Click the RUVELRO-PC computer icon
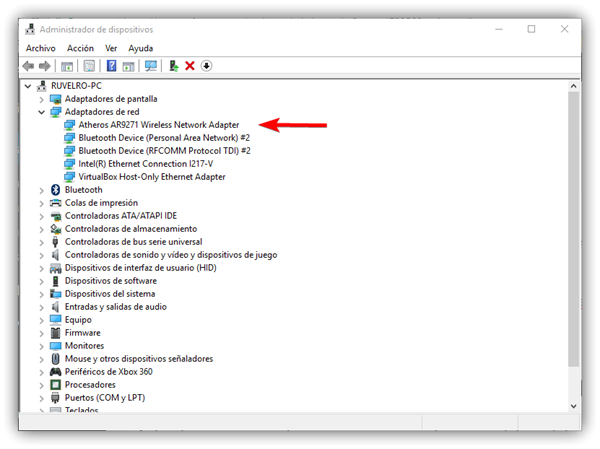Viewport: 600px width, 449px height. (41, 86)
